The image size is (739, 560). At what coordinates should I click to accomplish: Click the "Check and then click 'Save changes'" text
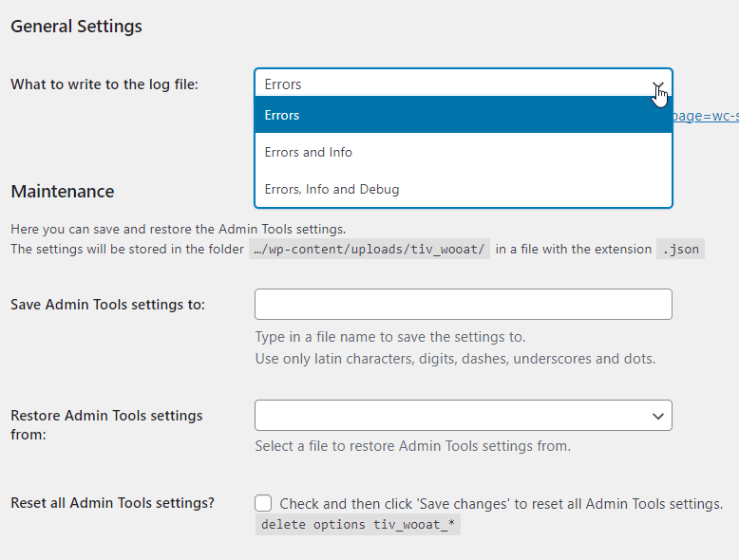pyautogui.click(x=501, y=504)
